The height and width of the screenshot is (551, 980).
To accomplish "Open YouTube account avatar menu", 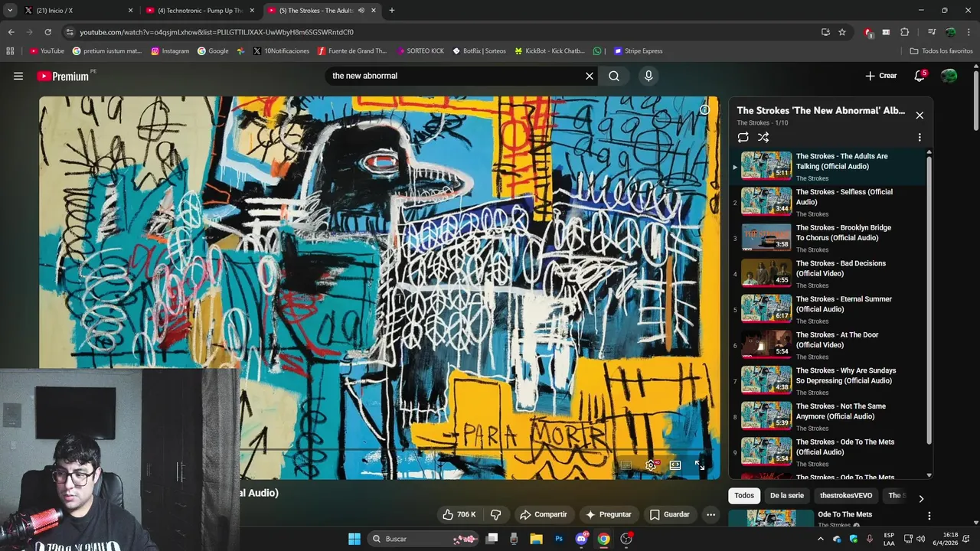I will click(949, 76).
